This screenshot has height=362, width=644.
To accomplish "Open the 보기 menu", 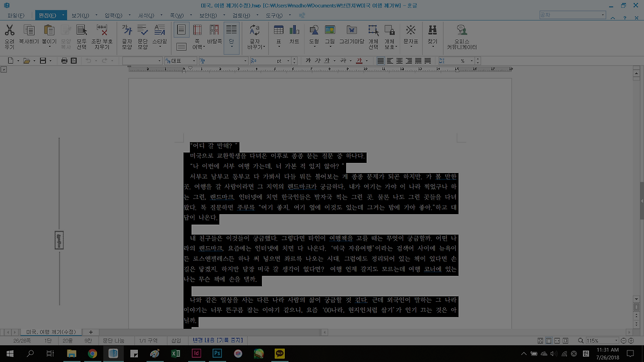I will click(x=80, y=16).
